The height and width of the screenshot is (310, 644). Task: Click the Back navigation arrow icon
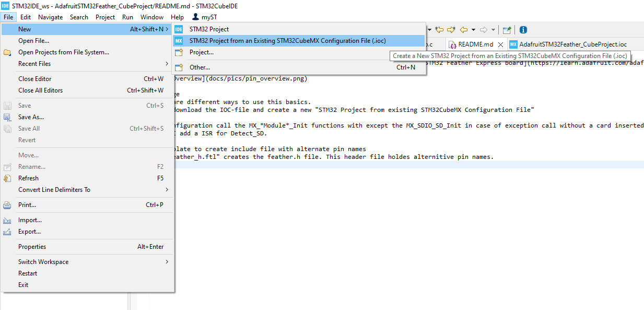click(x=463, y=30)
